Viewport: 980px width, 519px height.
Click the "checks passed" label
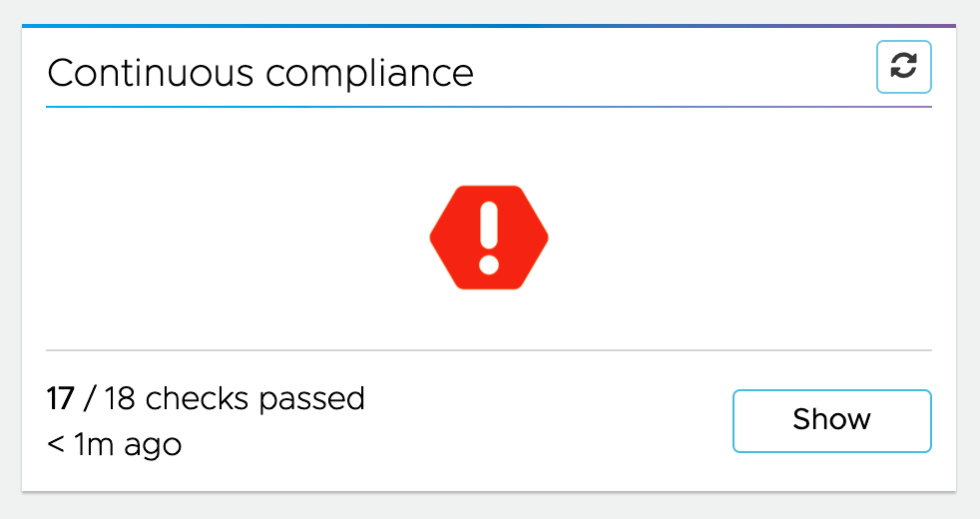254,399
